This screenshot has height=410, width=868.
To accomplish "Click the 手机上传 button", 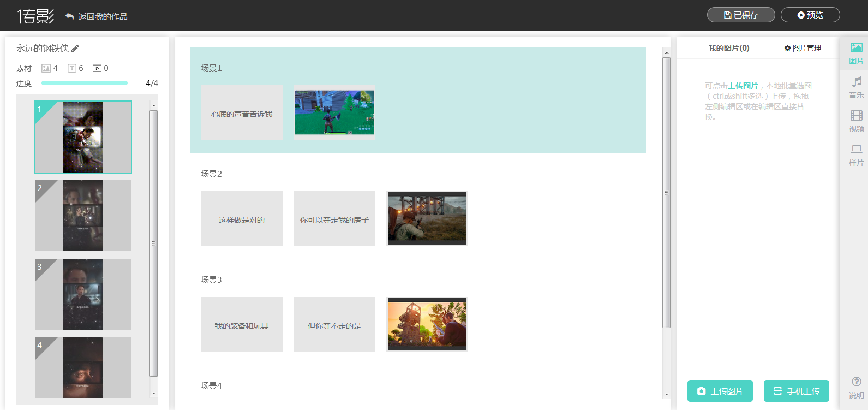I will coord(797,391).
